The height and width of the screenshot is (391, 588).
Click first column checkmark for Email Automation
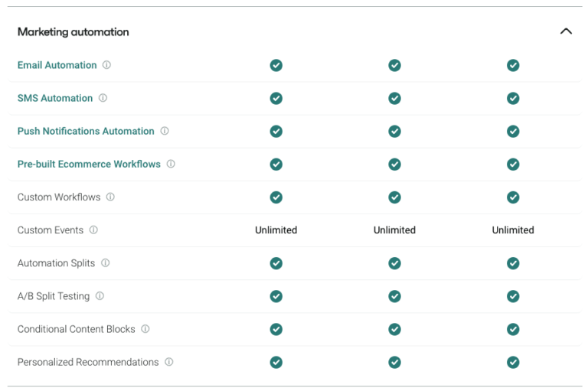pyautogui.click(x=276, y=65)
